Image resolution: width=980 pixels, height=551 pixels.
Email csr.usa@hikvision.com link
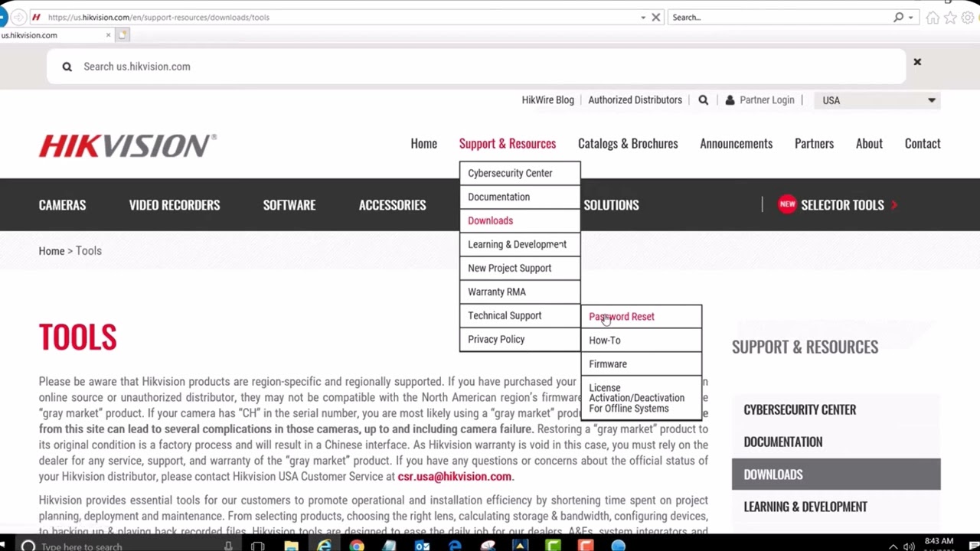pos(454,476)
